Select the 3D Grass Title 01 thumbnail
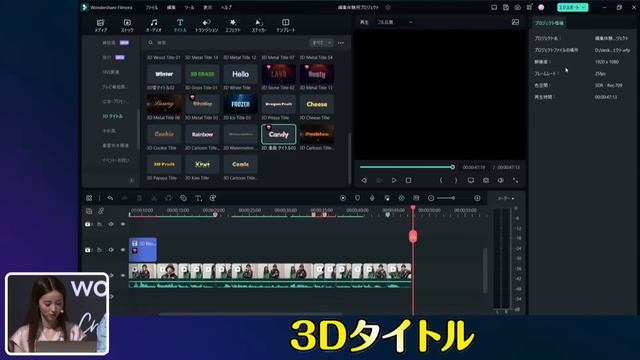Image resolution: width=640 pixels, height=360 pixels. tap(202, 74)
